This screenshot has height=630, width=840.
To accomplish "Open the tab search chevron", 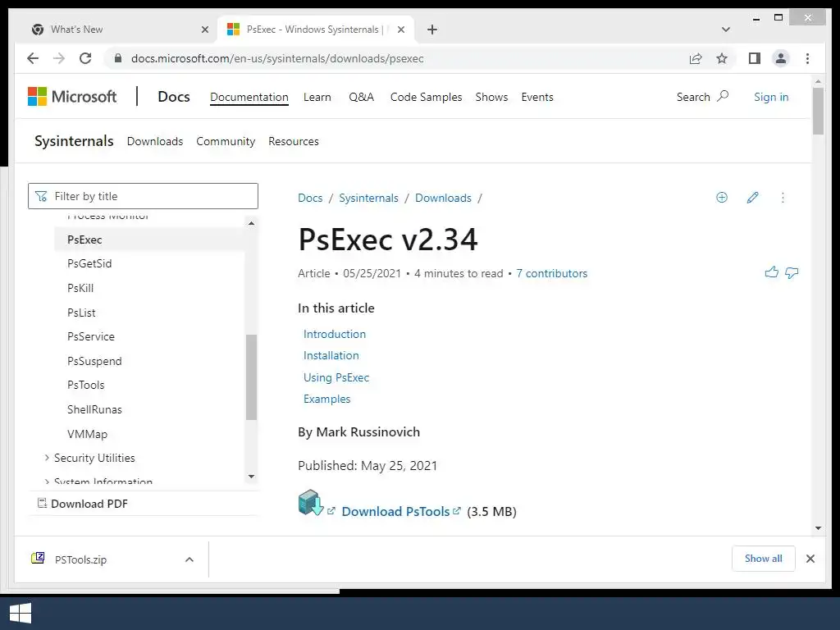I will 726,30.
